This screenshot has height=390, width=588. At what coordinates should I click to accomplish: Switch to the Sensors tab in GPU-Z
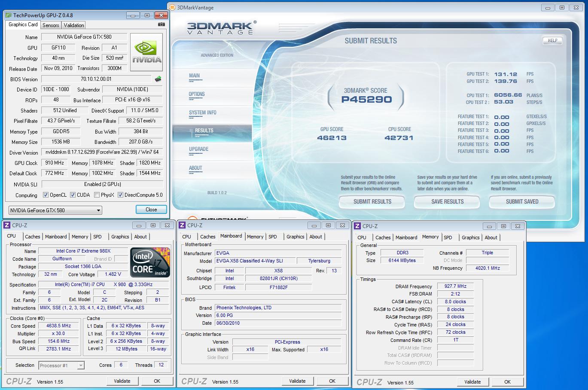[x=51, y=25]
